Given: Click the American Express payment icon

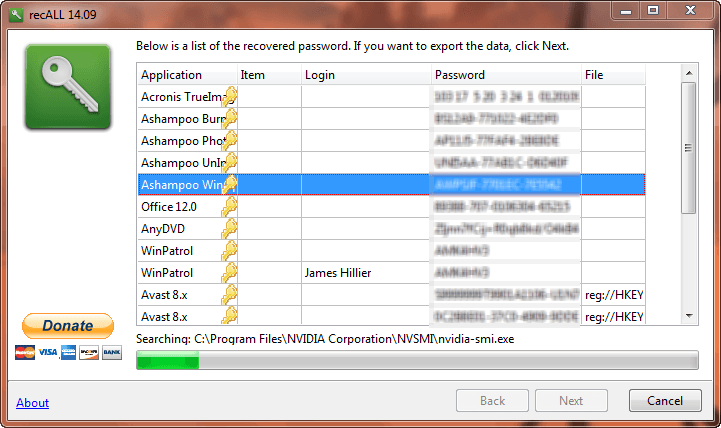Looking at the screenshot, I should click(69, 352).
